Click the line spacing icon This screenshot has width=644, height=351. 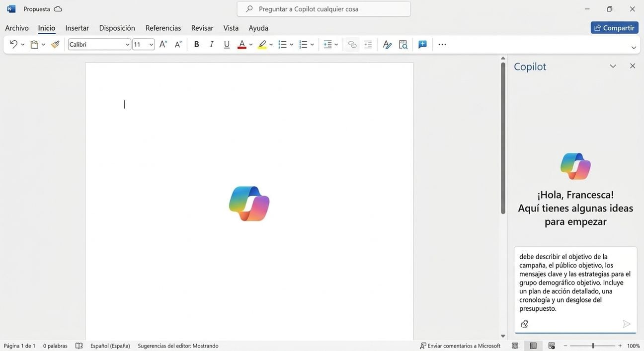[x=327, y=44]
